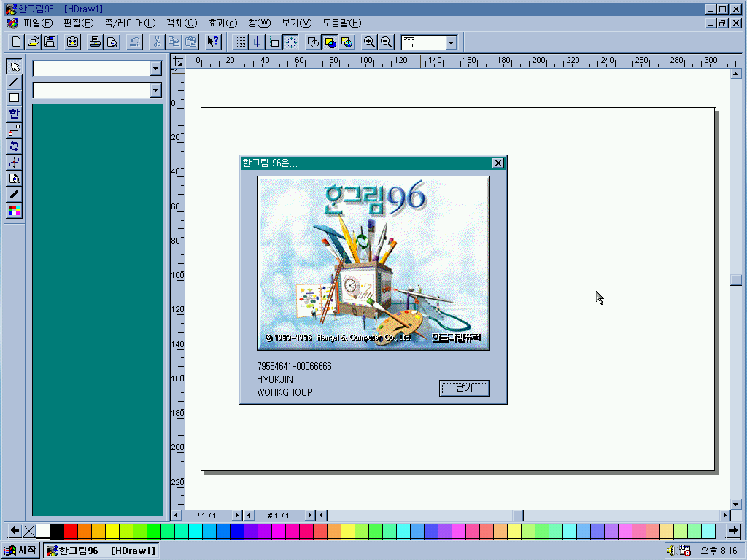747x560 pixels.
Task: Activate the context help pointer icon
Action: tap(213, 42)
